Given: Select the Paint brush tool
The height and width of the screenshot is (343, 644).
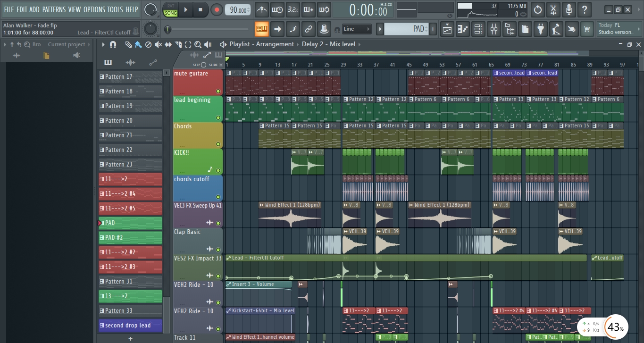Looking at the screenshot, I should pos(138,44).
